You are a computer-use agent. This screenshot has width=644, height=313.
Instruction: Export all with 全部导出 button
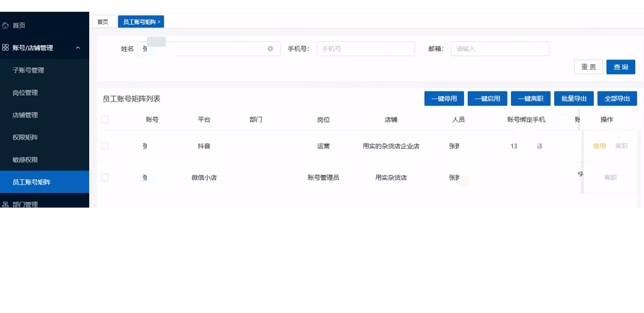tap(617, 98)
